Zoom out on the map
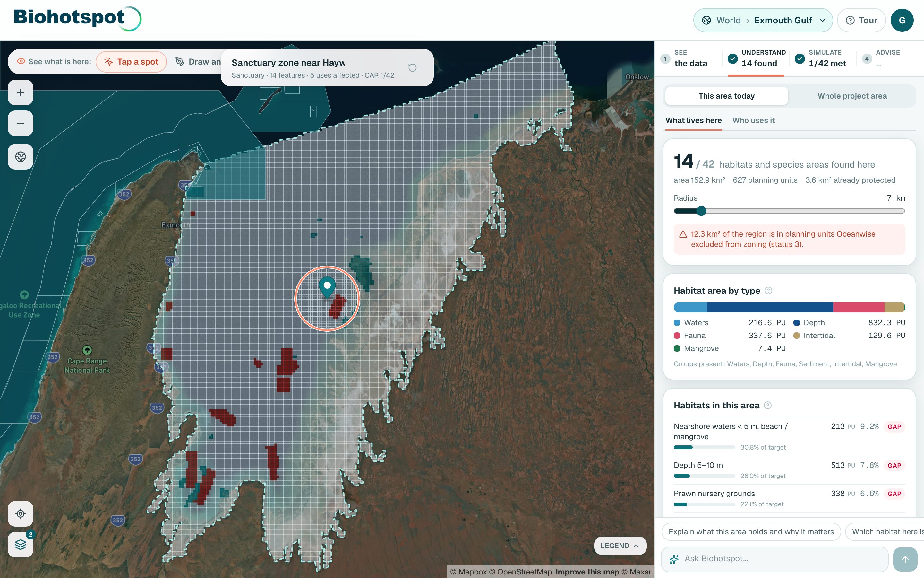 click(x=21, y=123)
